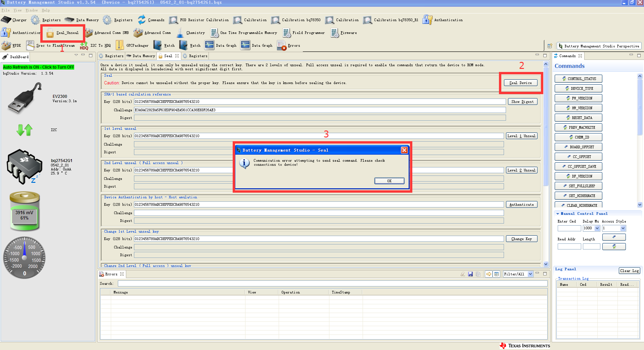This screenshot has height=350, width=644.
Task: Open the Window menu
Action: tap(32, 10)
